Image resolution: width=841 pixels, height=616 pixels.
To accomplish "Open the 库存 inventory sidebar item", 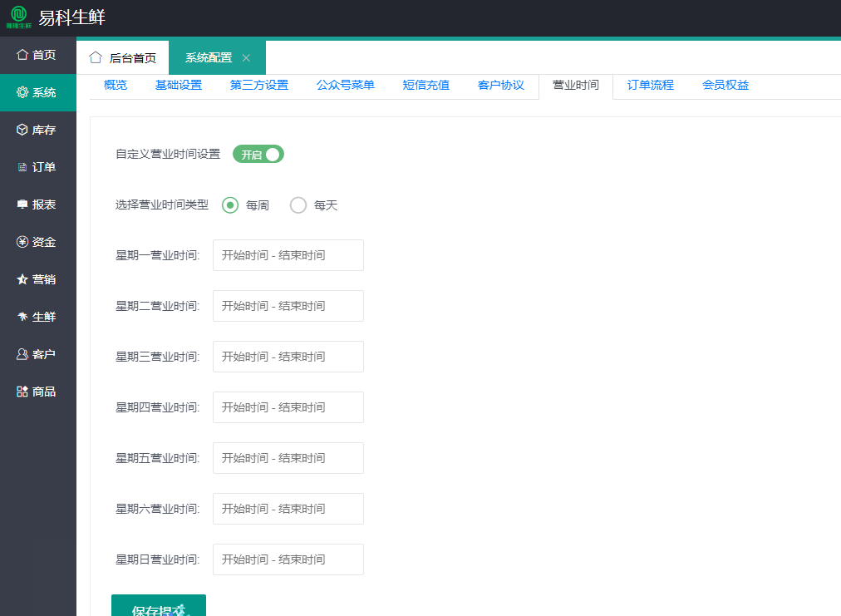I will (37, 130).
